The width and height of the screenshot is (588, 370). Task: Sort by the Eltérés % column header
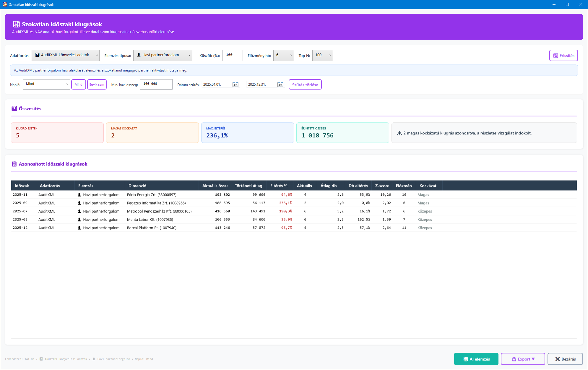pos(279,186)
